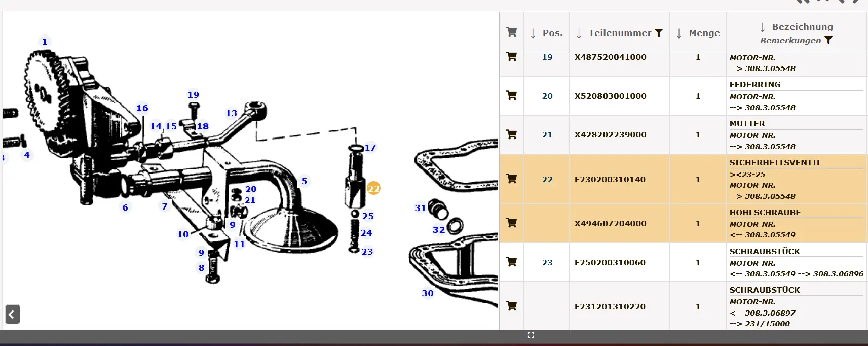
Task: Open the Bemerkungen filter funnel
Action: point(828,40)
